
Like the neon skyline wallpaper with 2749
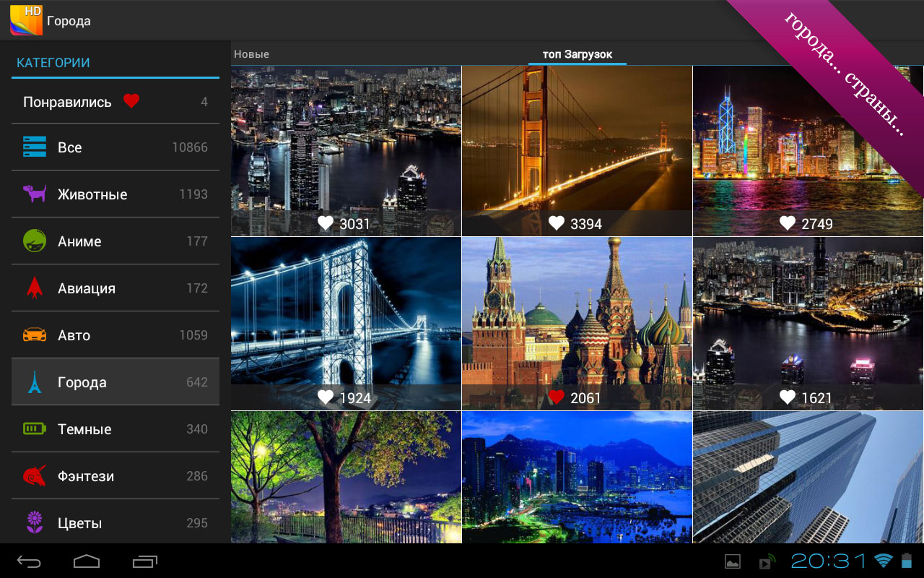[787, 223]
